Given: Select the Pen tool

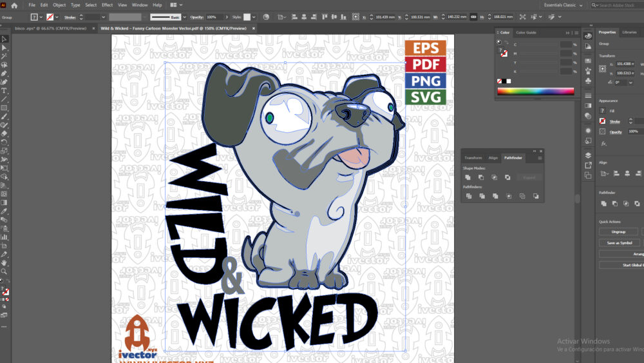Looking at the screenshot, I should click(x=4, y=74).
